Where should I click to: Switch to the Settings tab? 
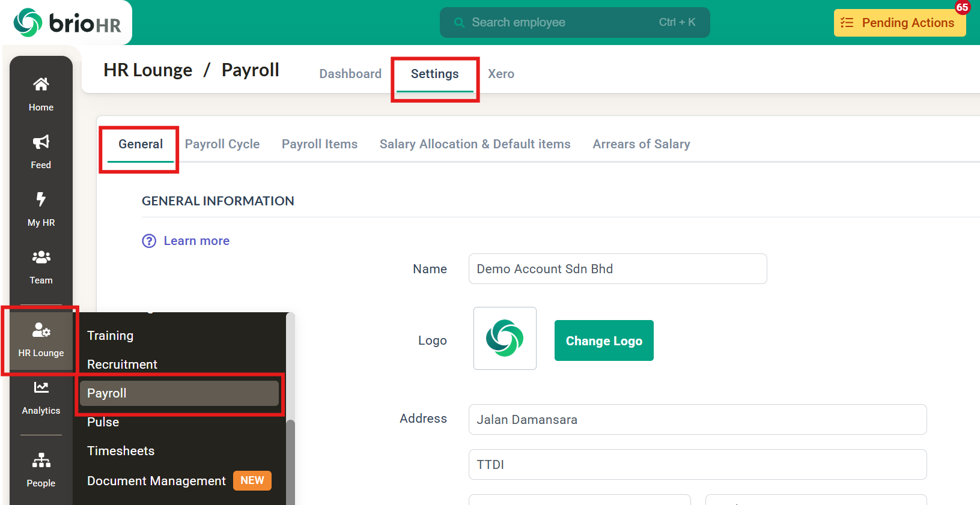434,74
